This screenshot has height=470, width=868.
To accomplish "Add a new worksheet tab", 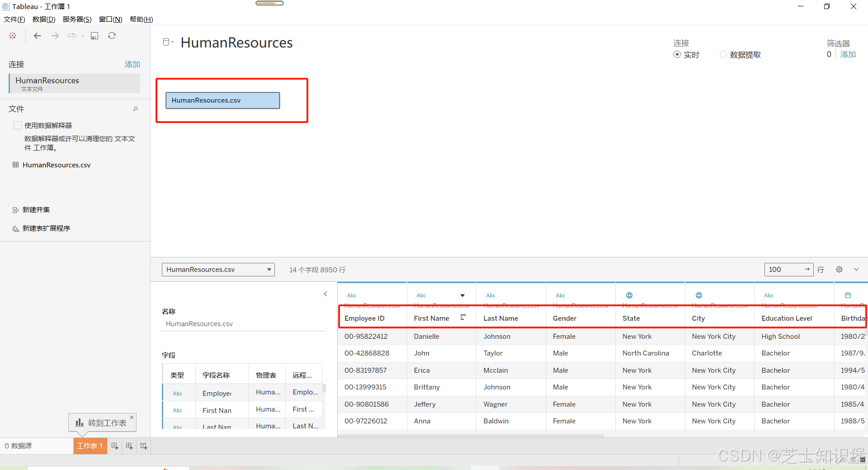I will 115,446.
